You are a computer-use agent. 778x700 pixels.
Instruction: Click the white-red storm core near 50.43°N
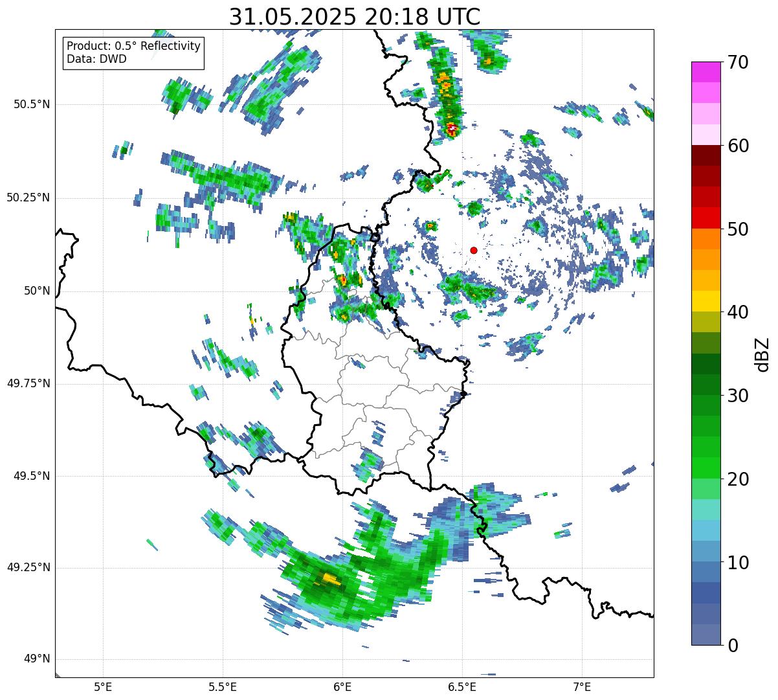point(452,129)
